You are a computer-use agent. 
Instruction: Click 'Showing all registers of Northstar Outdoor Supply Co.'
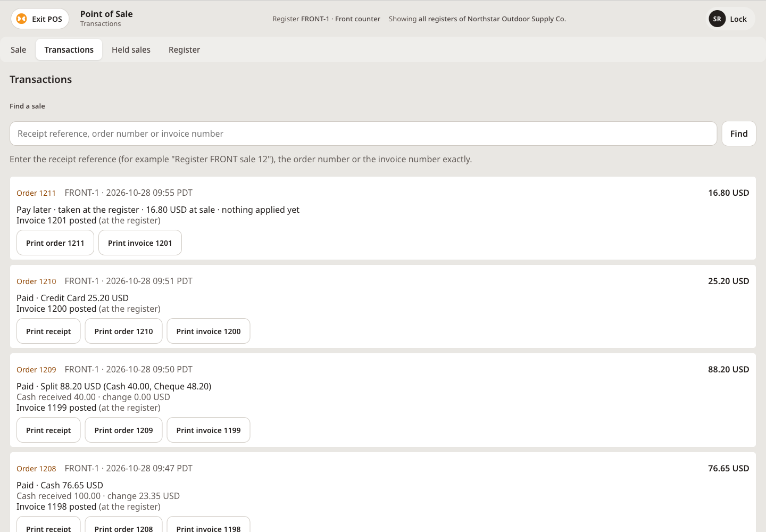[477, 19]
